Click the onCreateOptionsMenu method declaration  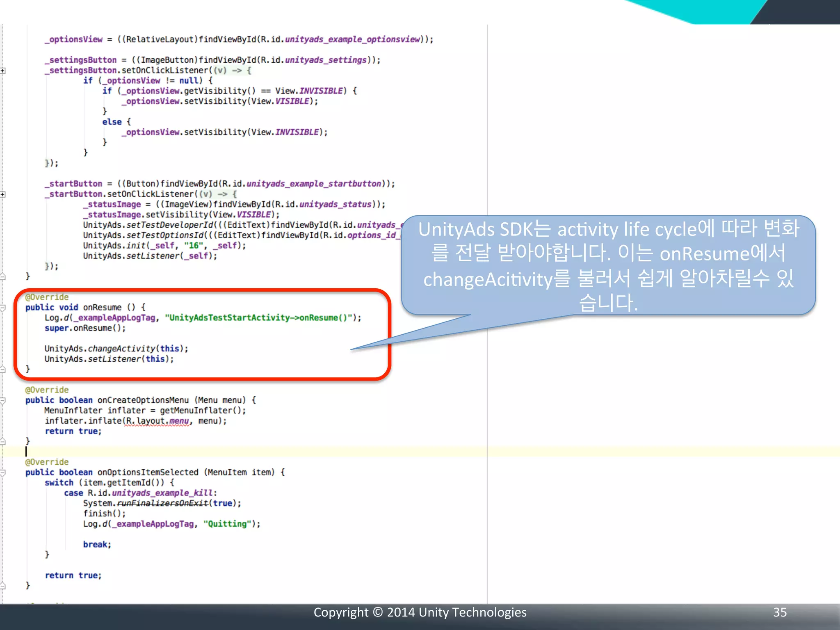tap(141, 400)
